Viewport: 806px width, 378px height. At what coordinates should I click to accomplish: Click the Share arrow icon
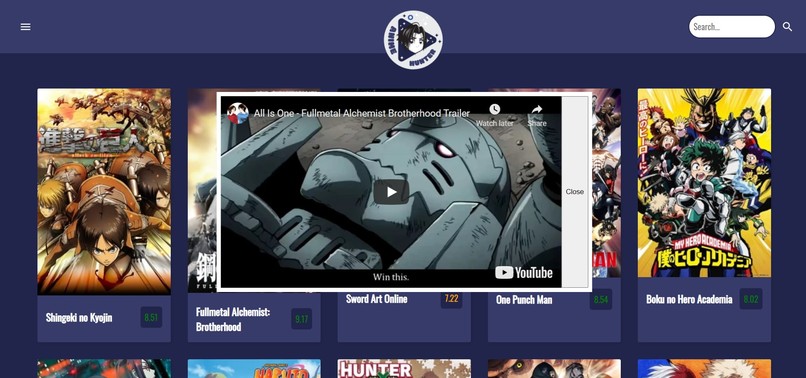tap(537, 109)
